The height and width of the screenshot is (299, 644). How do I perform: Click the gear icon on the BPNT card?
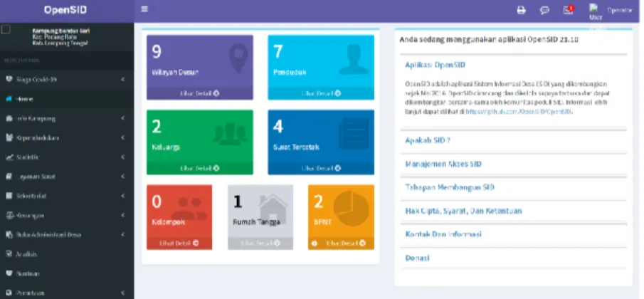coord(315,243)
